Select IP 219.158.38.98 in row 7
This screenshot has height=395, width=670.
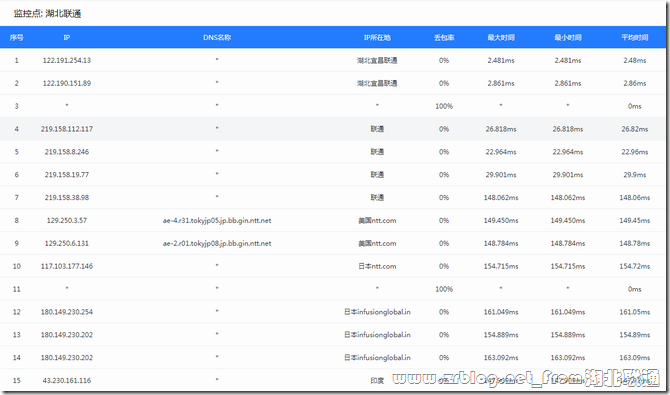click(67, 198)
